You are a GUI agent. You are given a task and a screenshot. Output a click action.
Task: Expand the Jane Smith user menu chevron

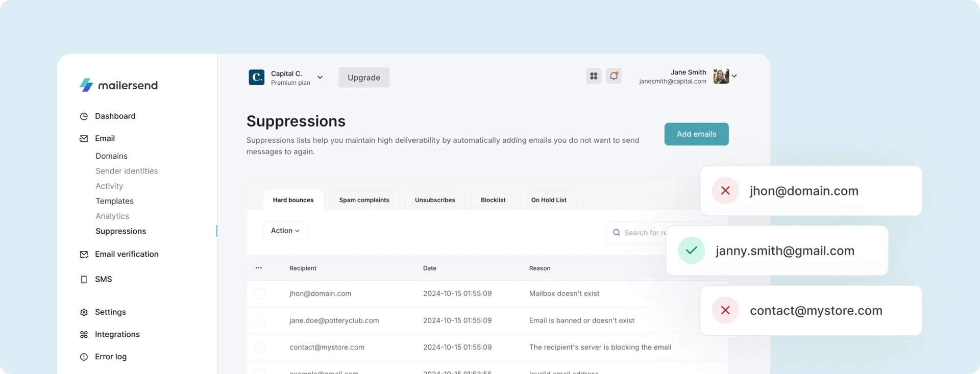pos(734,76)
